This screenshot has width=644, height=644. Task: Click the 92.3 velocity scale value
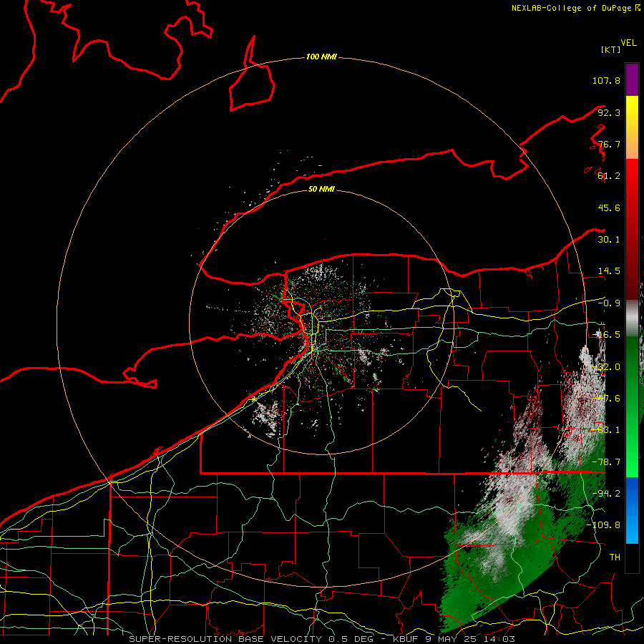[x=609, y=112]
